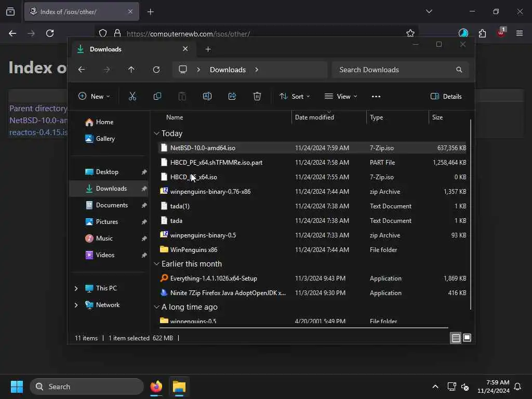The image size is (532, 399).
Task: Show hidden system tray icons chevron
Action: click(435, 387)
